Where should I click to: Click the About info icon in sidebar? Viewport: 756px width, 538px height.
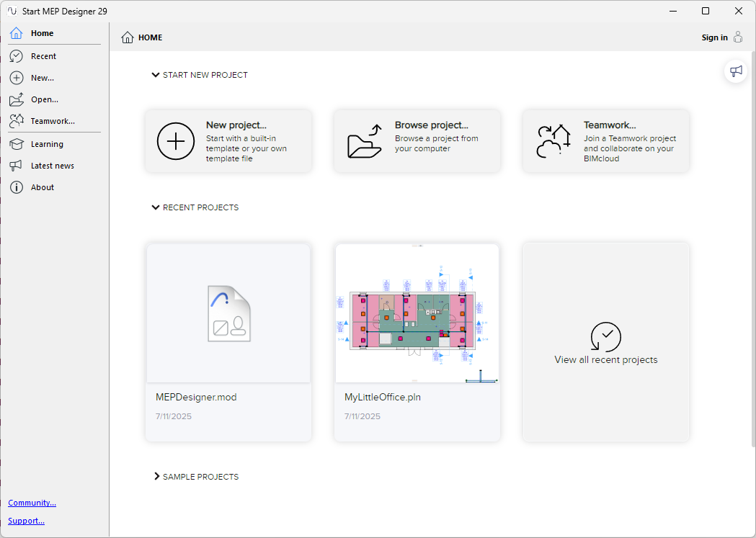point(17,187)
